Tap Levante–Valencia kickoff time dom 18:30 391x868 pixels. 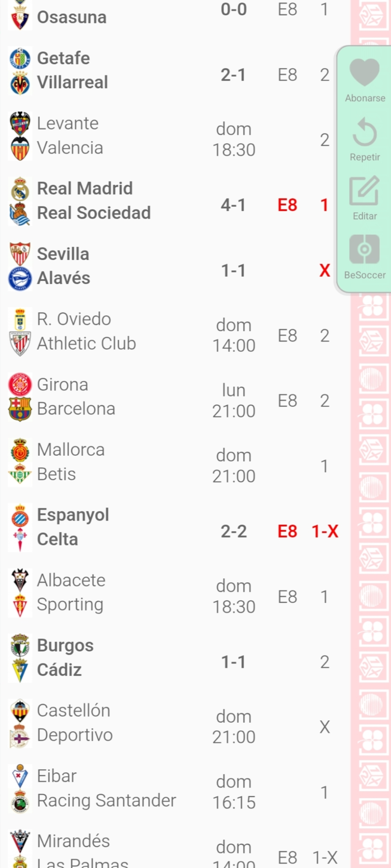234,139
